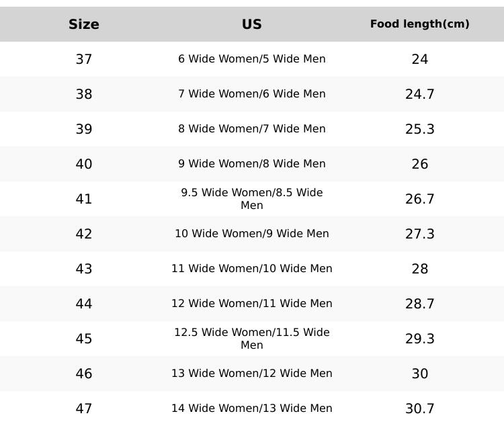Image resolution: width=504 pixels, height=426 pixels.
Task: Click the 9.5 Wide Women/8.5 Wide Men cell
Action: click(252, 199)
